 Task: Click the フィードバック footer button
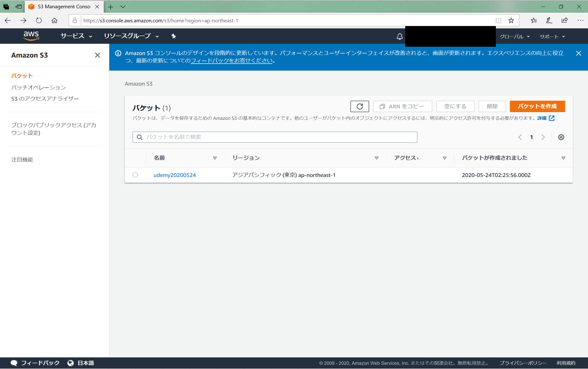tap(40, 363)
